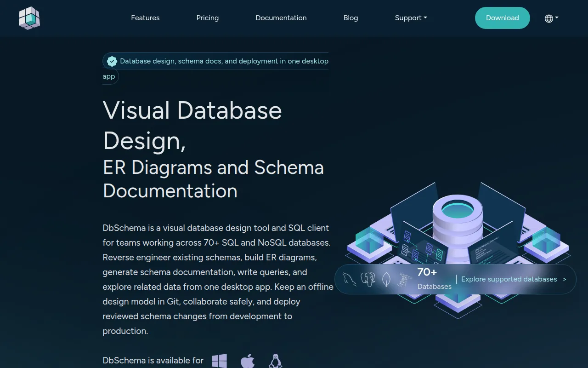Click the PostgreSQL elephant icon

368,279
